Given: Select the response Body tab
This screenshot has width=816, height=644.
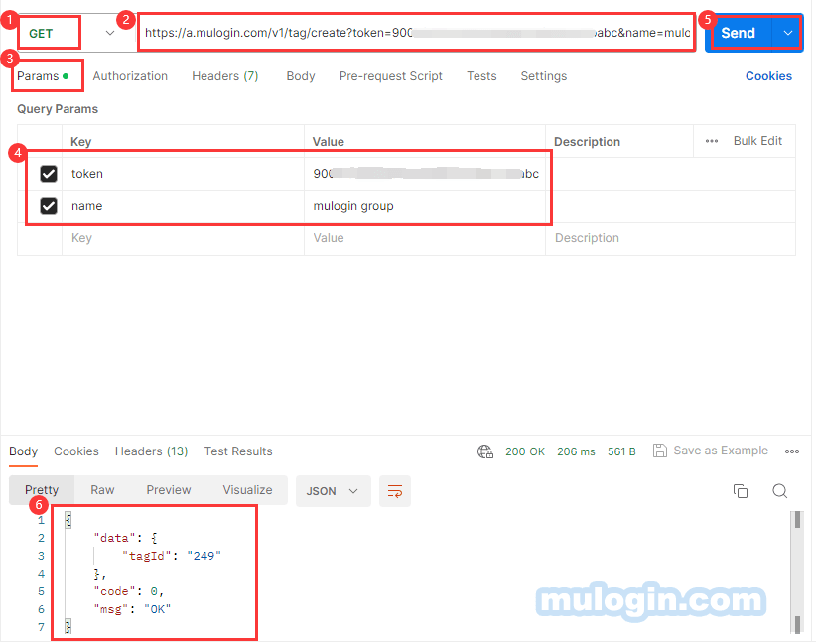Looking at the screenshot, I should tap(24, 451).
